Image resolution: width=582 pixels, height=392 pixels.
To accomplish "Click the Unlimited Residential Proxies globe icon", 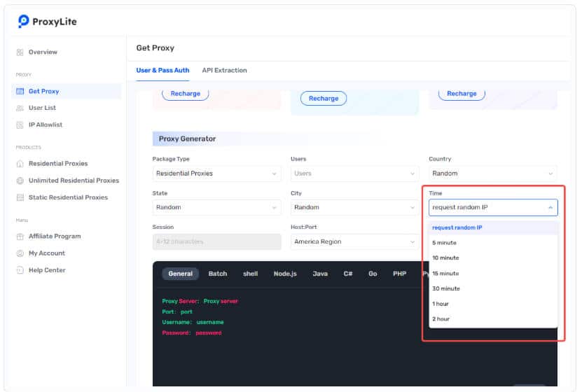I will click(20, 181).
